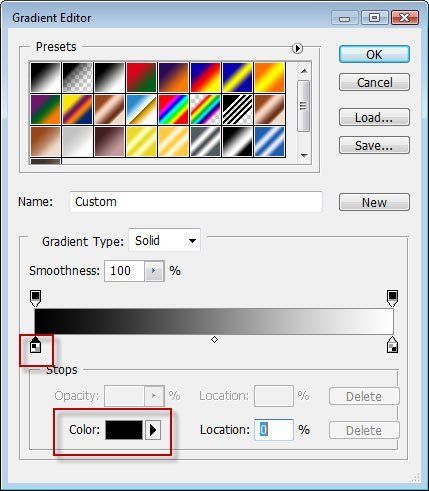Choose the rainbow spectrum gradient preset
Viewport: 429px width, 491px height.
point(173,109)
